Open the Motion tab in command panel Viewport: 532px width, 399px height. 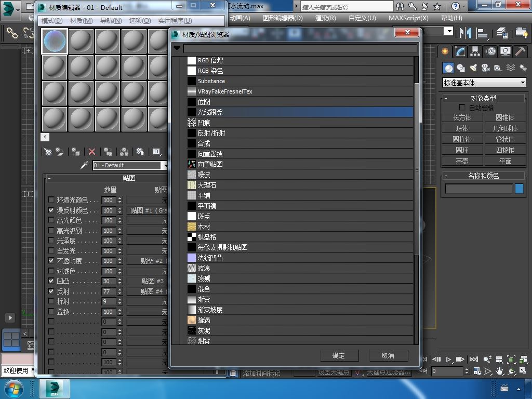(x=490, y=51)
